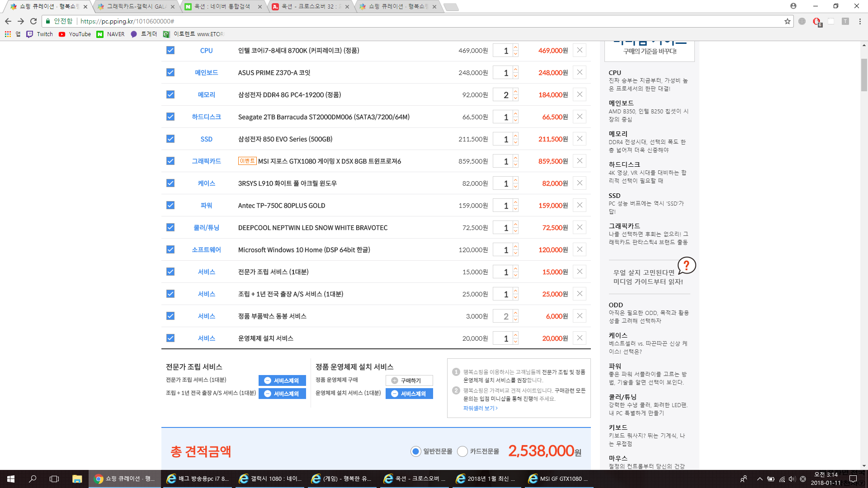Image resolution: width=868 pixels, height=488 pixels.
Task: Remove the Windows 10 Home row
Action: click(580, 249)
